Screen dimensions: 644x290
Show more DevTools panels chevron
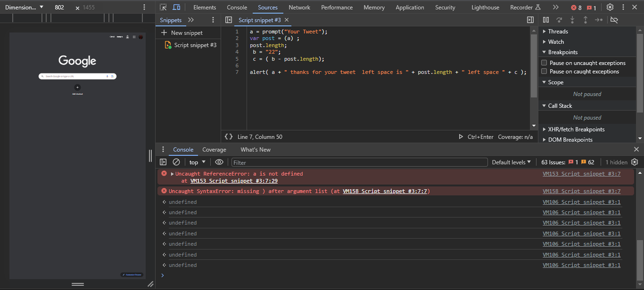pyautogui.click(x=555, y=8)
